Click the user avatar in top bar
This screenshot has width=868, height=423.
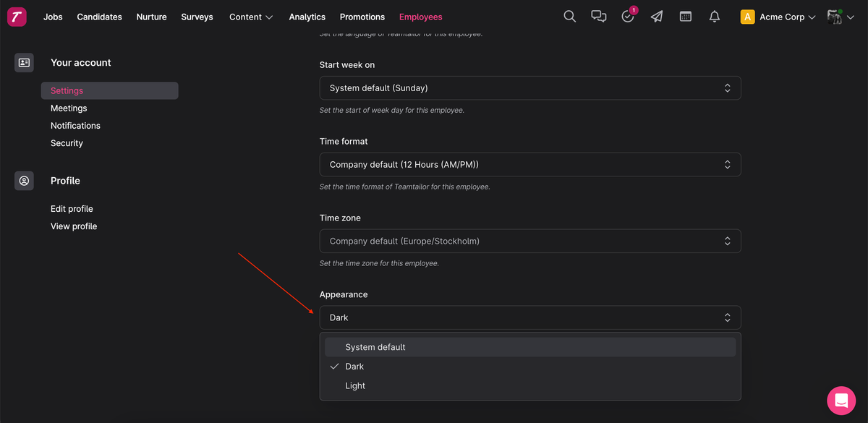(835, 17)
